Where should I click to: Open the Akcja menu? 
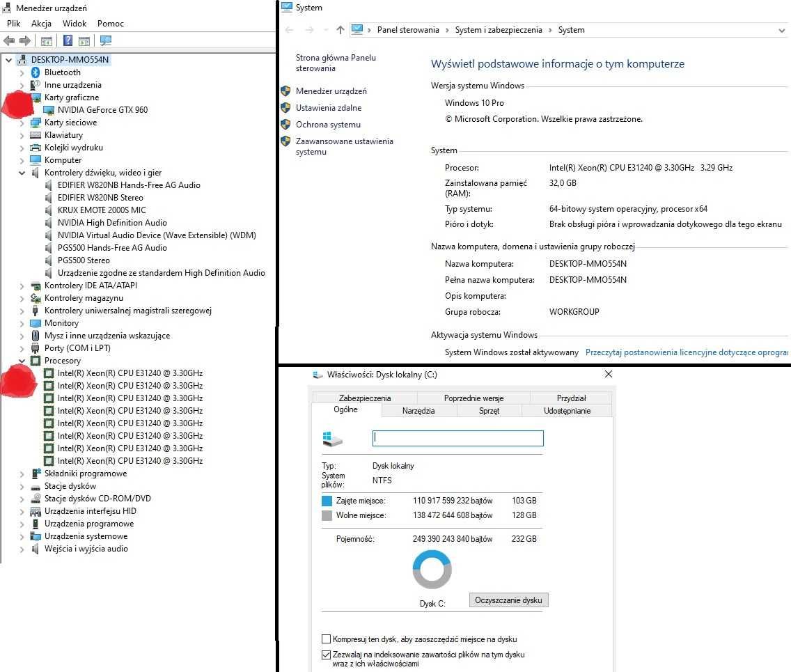[41, 24]
